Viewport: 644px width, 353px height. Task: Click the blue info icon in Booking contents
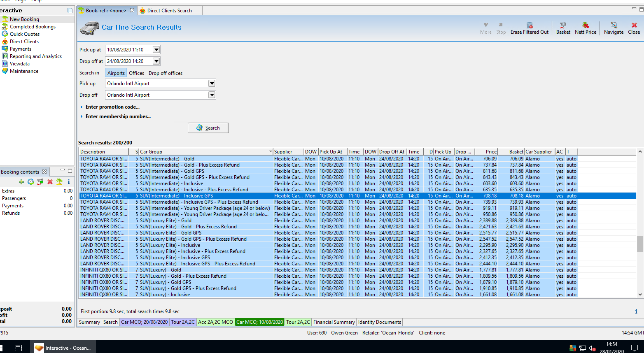click(69, 182)
